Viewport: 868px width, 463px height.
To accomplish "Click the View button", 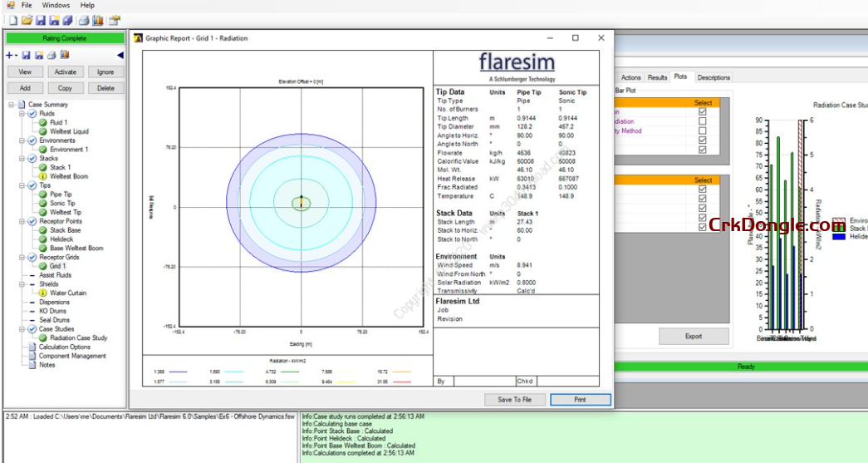I will [25, 72].
